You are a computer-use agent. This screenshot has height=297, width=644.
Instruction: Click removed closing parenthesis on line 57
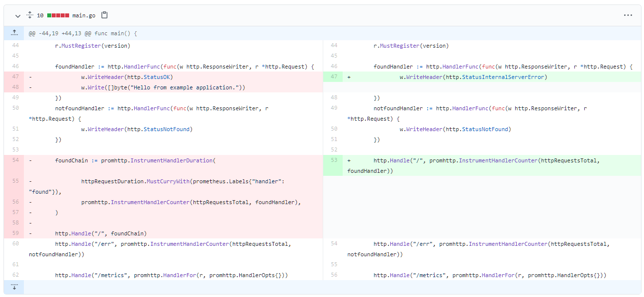pos(57,213)
